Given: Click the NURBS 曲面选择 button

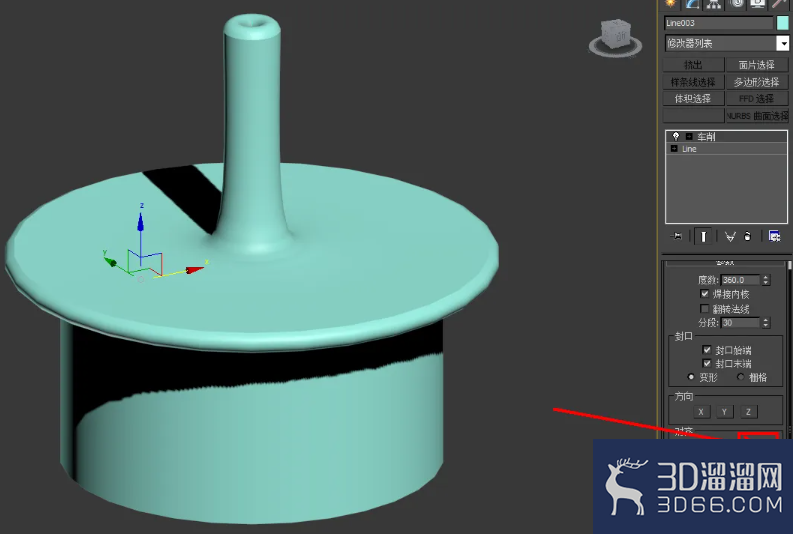Looking at the screenshot, I should coord(757,116).
